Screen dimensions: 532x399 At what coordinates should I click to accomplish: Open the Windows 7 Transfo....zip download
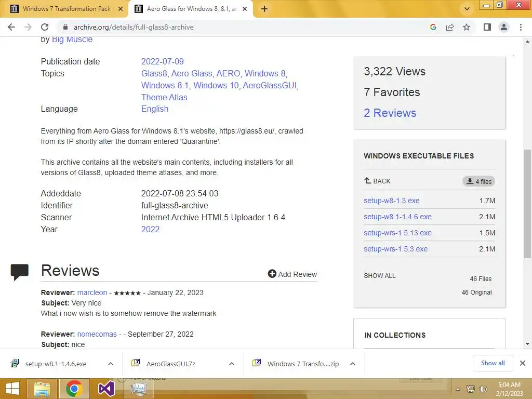pos(303,364)
